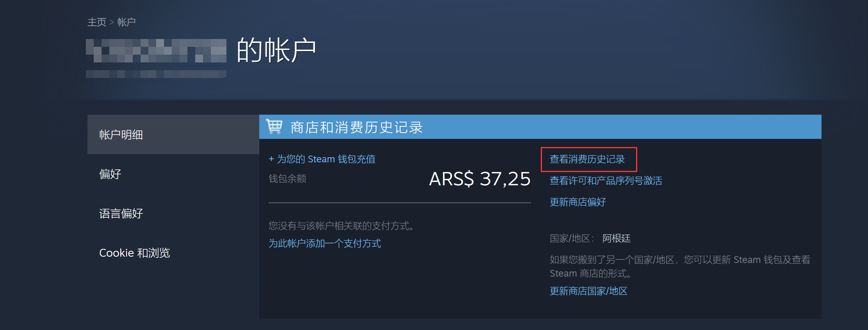Go to 主页 breadcrumb link

pyautogui.click(x=97, y=22)
